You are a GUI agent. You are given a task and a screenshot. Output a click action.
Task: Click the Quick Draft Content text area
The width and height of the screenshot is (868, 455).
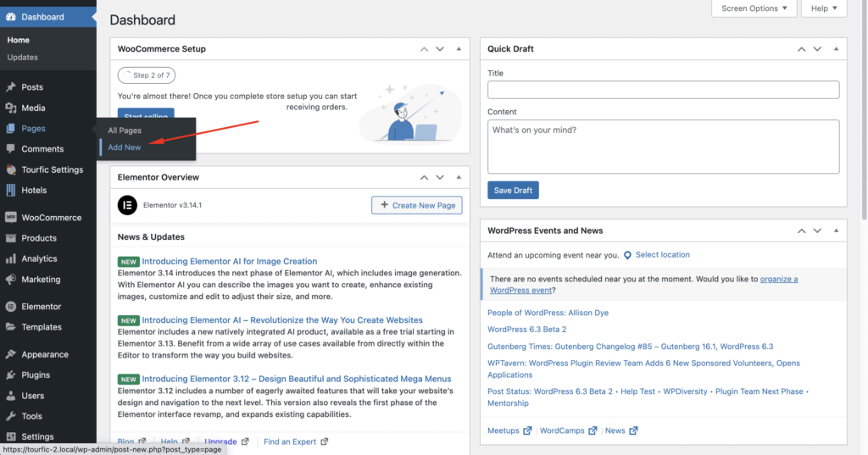pos(663,147)
